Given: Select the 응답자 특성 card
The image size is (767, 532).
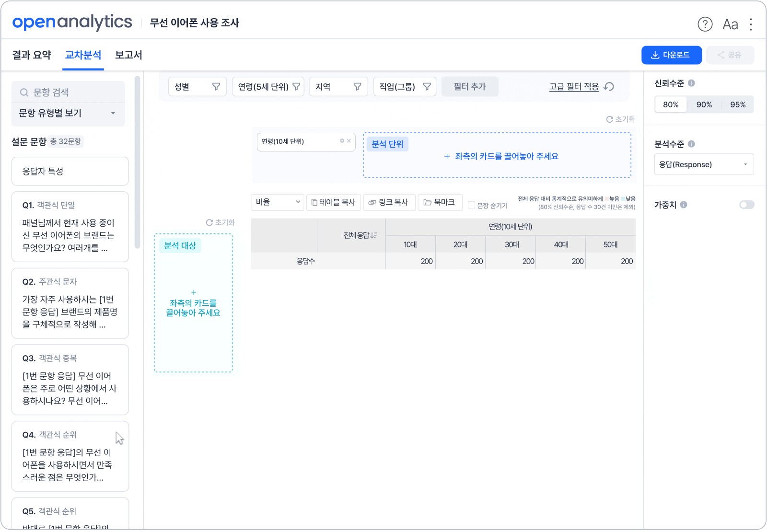Looking at the screenshot, I should [70, 171].
